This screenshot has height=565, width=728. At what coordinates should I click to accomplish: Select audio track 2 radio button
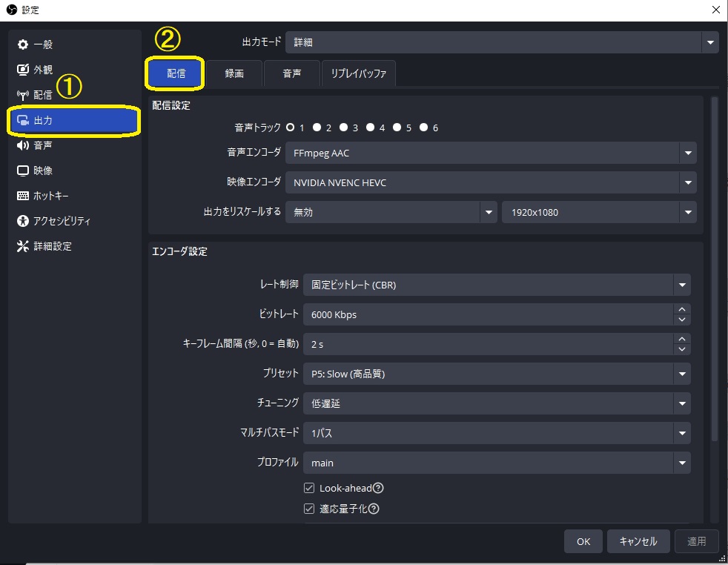[x=317, y=128]
